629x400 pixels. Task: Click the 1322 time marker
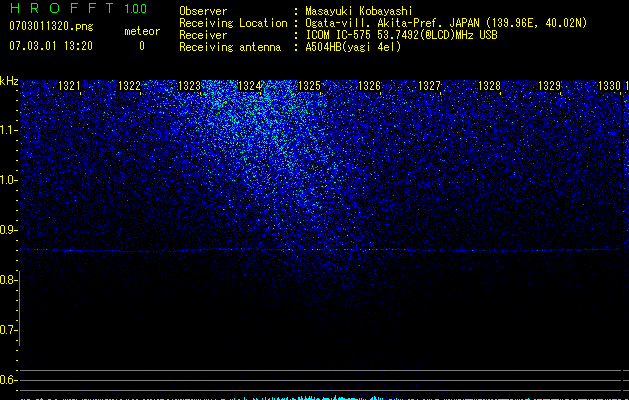130,86
